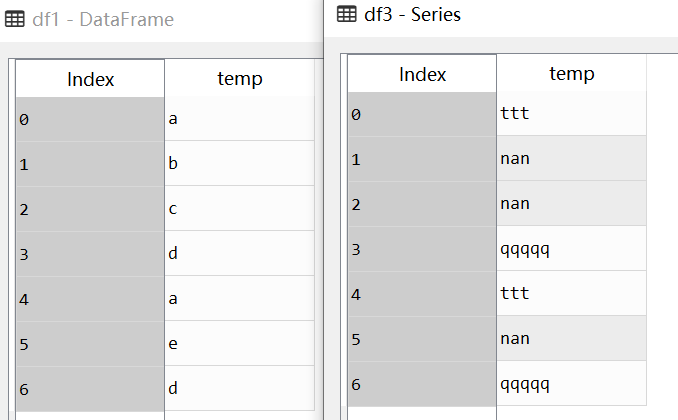
Task: Select cell 'a' in df1 row 0
Action: click(240, 118)
